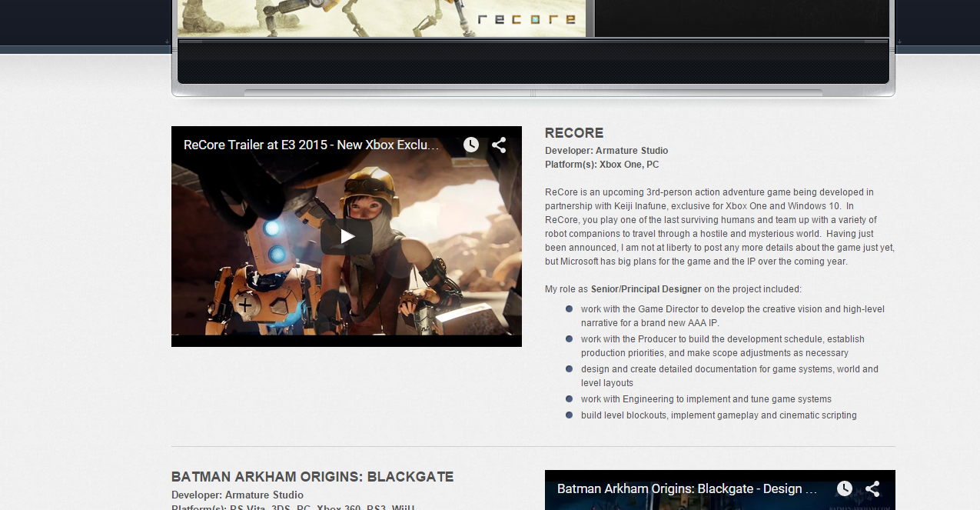This screenshot has height=510, width=980.
Task: Click the ReCore logo banner image
Action: click(381, 18)
